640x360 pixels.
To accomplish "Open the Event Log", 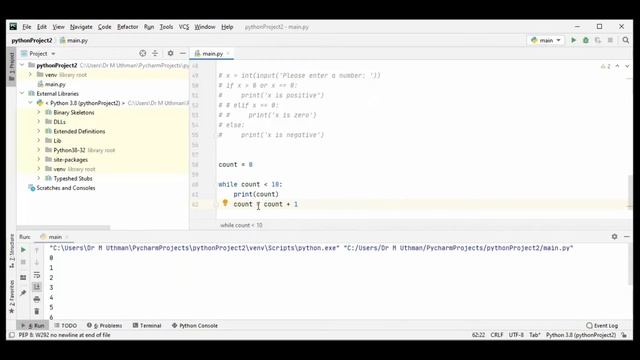I will (602, 325).
